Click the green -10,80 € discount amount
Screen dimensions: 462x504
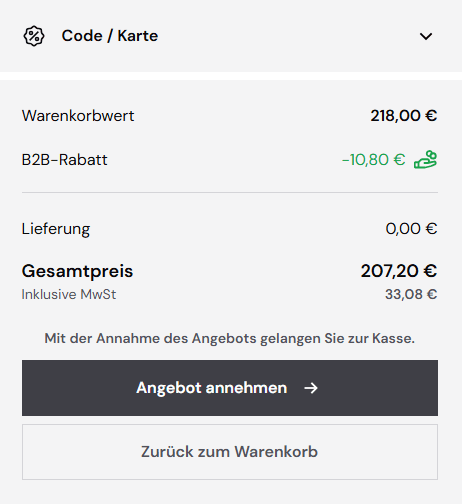pos(374,160)
